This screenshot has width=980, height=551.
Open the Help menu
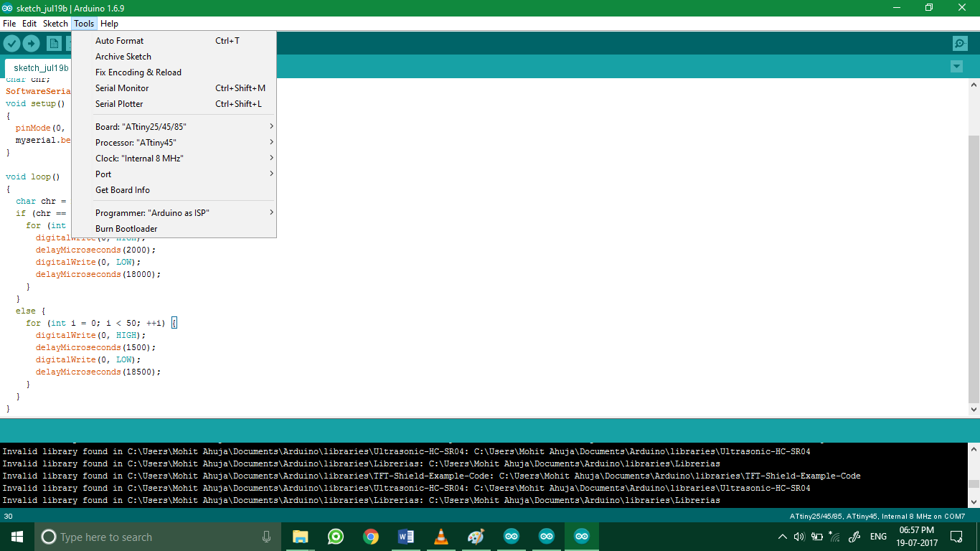pos(109,24)
